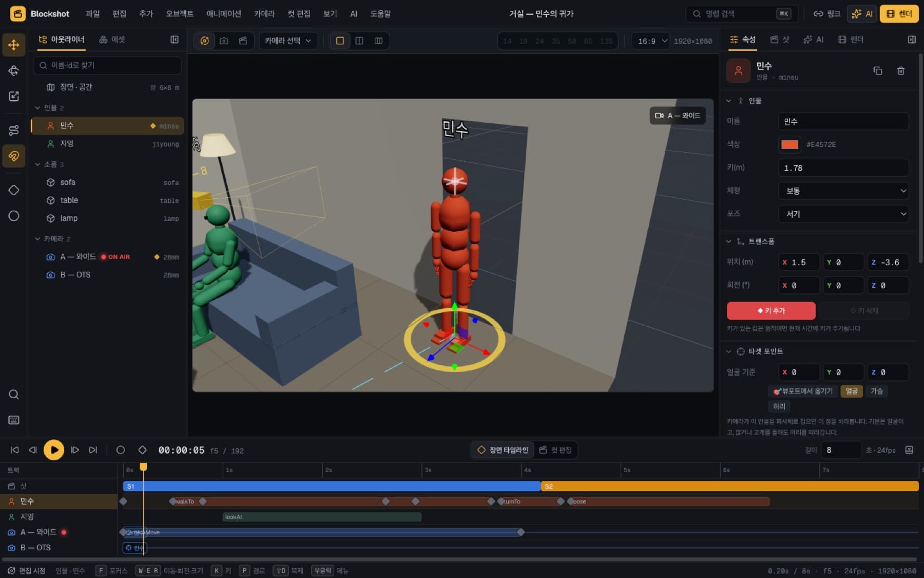
Task: Open the 애니메이션 menu
Action: 224,14
